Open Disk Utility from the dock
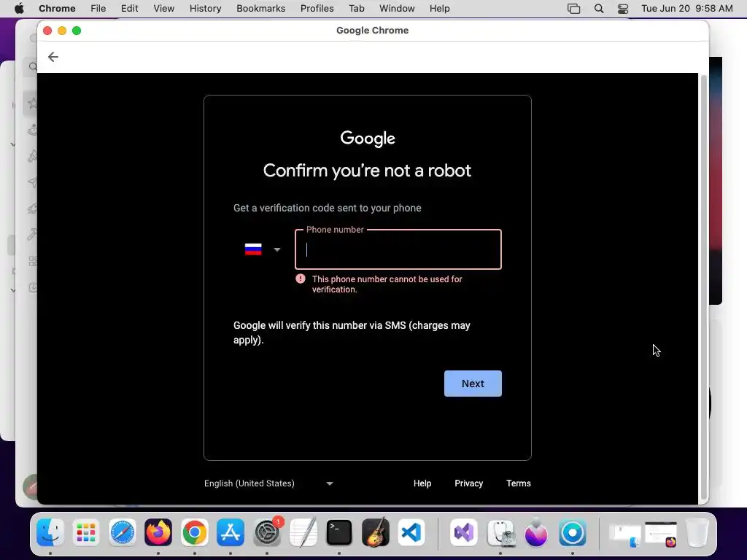This screenshot has height=560, width=747. pyautogui.click(x=500, y=532)
